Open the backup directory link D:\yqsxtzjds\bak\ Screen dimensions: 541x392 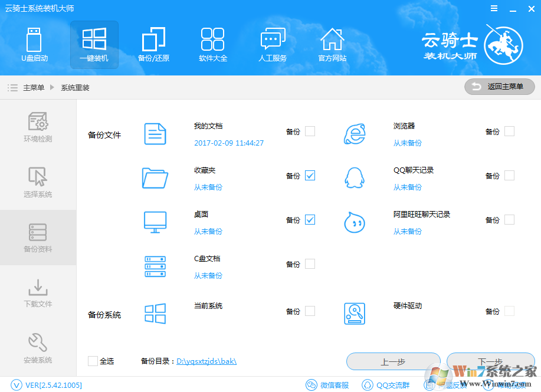click(x=208, y=361)
